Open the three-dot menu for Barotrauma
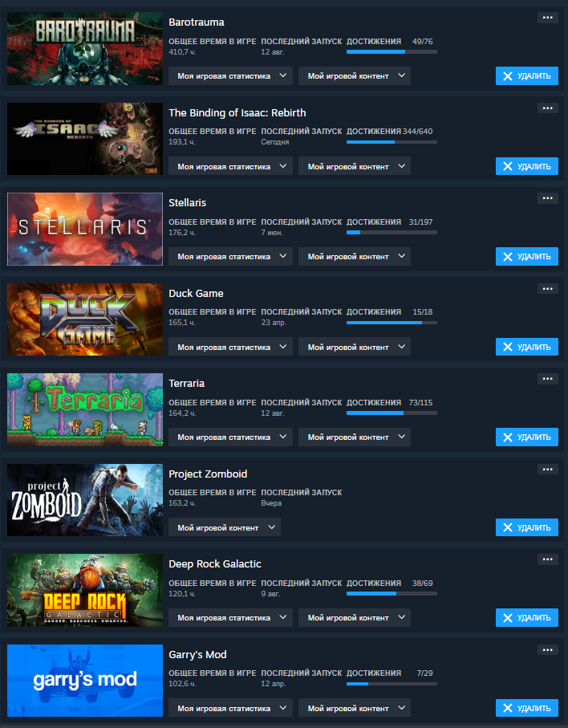Image resolution: width=568 pixels, height=728 pixels. [x=548, y=18]
